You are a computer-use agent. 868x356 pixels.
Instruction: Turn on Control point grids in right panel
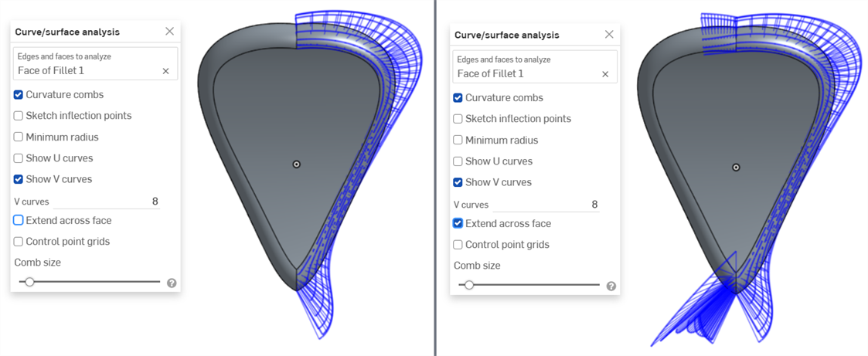pyautogui.click(x=458, y=244)
